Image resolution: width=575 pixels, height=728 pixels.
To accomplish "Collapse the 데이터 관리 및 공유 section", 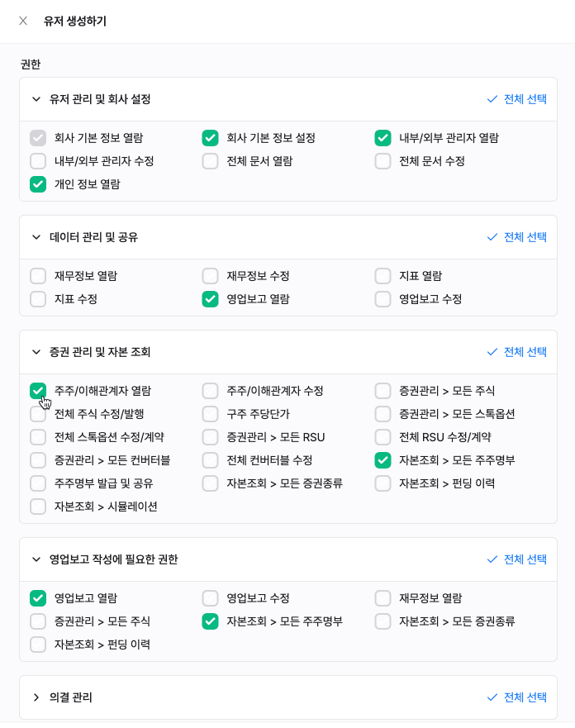I will click(36, 237).
